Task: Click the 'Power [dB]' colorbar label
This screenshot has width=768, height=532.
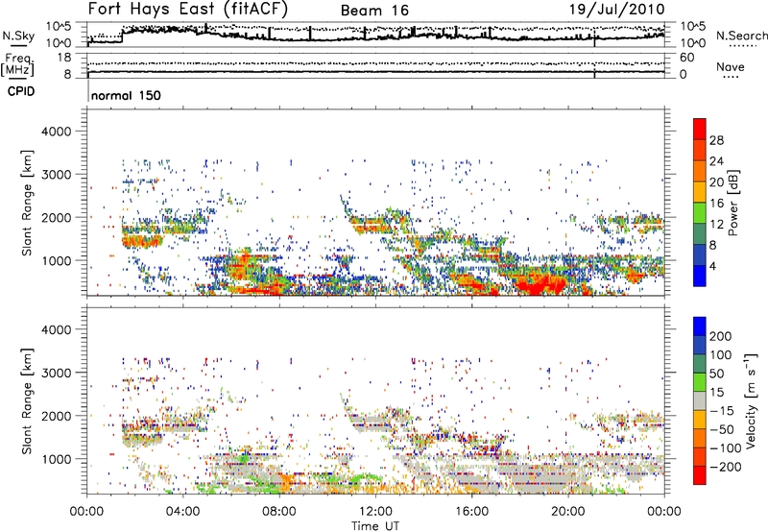Action: click(x=732, y=203)
